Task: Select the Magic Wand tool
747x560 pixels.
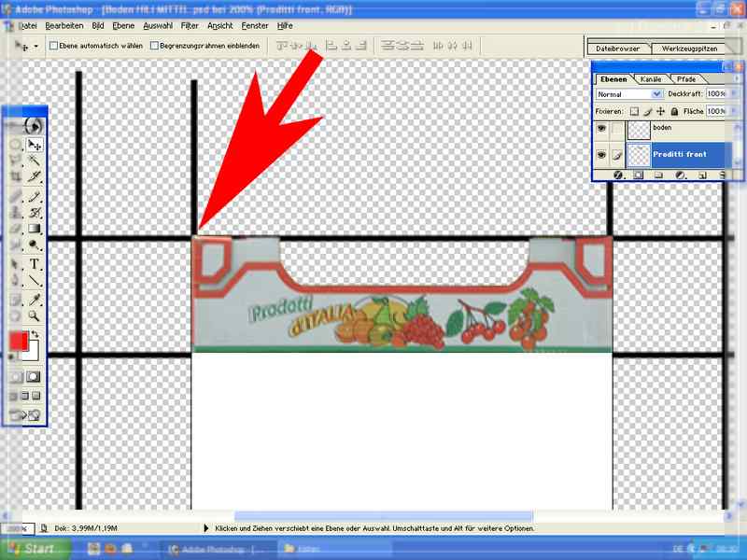Action: pos(34,161)
